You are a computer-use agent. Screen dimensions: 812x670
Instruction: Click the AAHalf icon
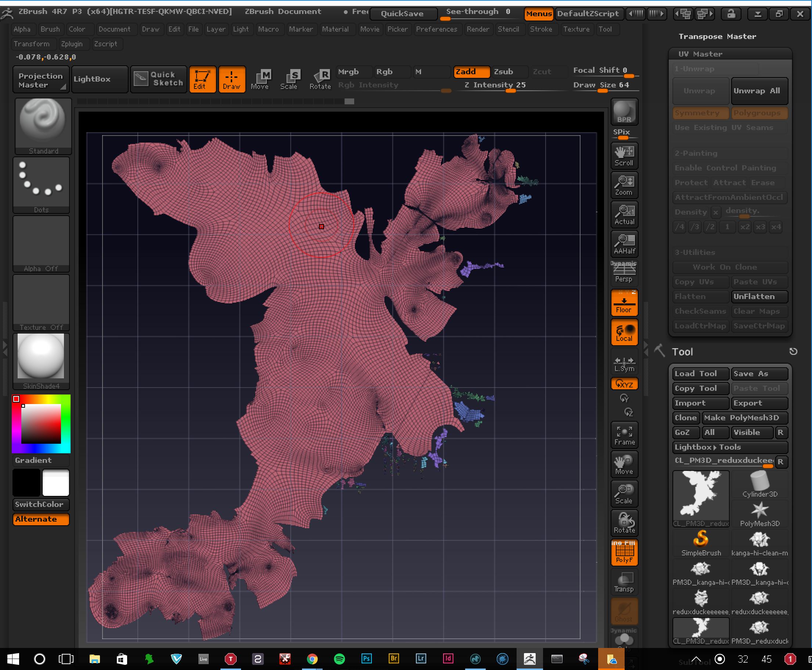tap(624, 244)
